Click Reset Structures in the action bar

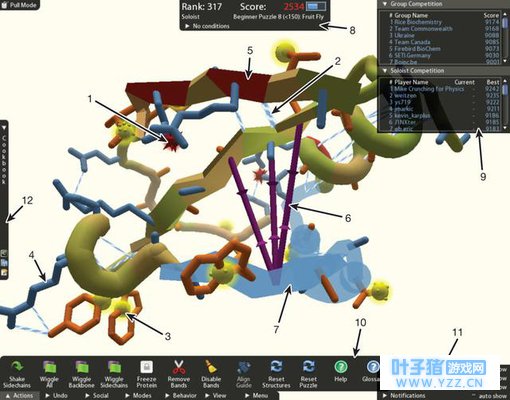click(276, 375)
